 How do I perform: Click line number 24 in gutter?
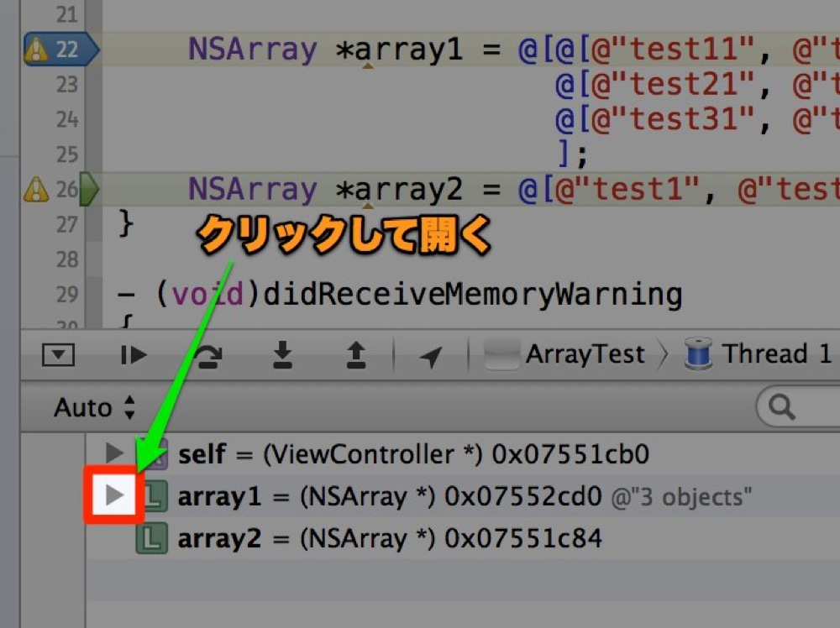(67, 119)
